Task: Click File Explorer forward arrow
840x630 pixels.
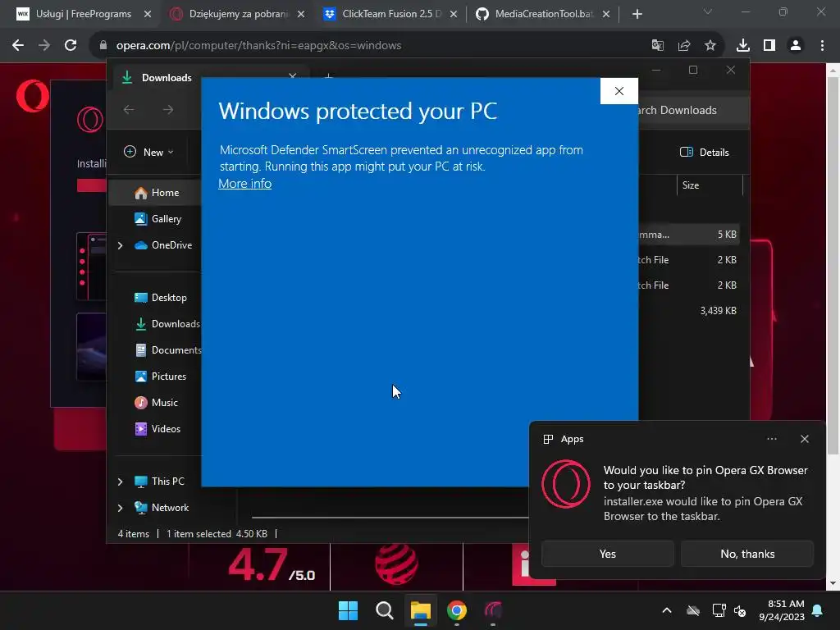Action: click(x=168, y=110)
